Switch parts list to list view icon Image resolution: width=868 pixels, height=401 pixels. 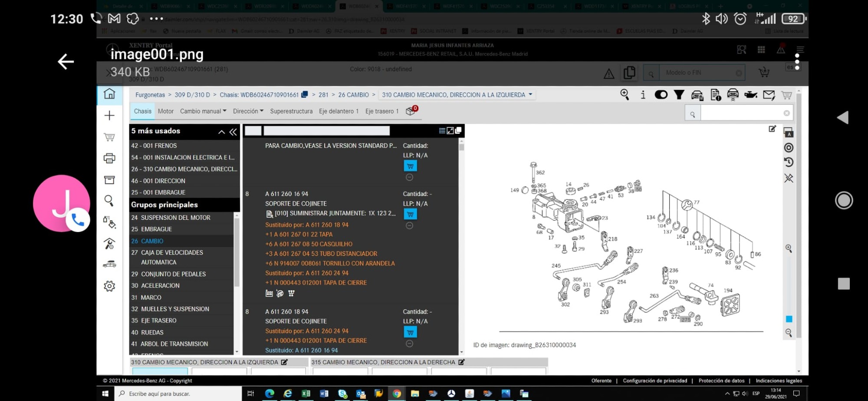(442, 131)
